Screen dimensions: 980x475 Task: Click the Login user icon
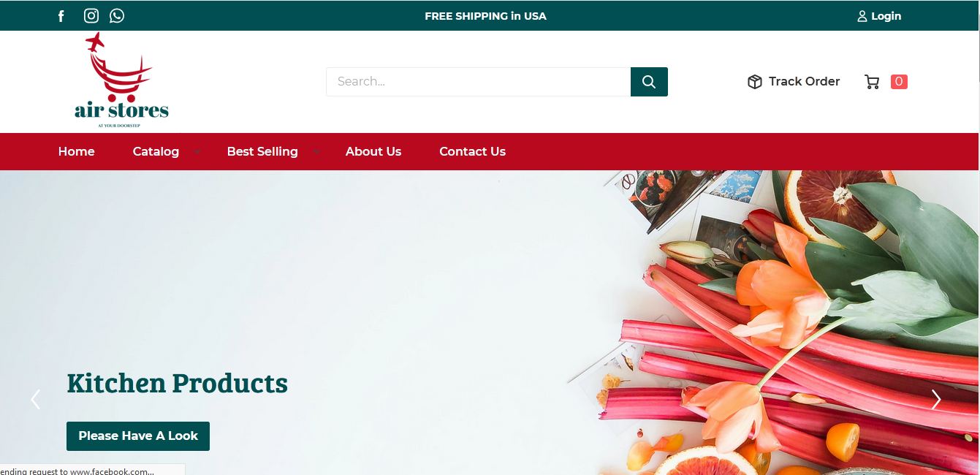click(862, 16)
